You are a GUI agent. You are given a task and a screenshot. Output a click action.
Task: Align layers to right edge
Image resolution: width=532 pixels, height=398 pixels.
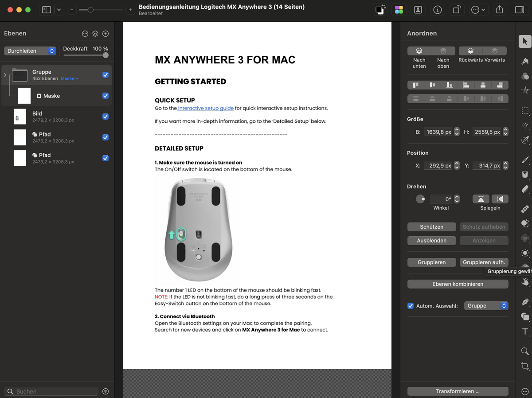[x=500, y=85]
